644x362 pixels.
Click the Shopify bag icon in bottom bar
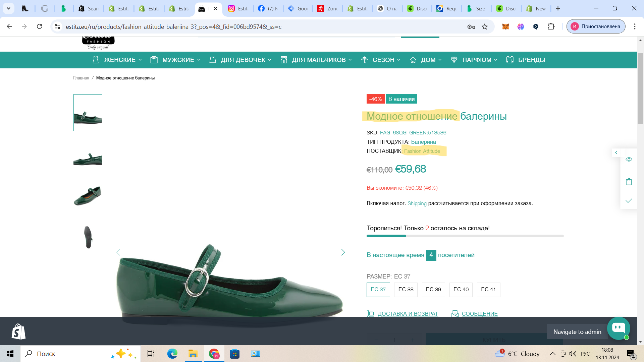(x=18, y=331)
